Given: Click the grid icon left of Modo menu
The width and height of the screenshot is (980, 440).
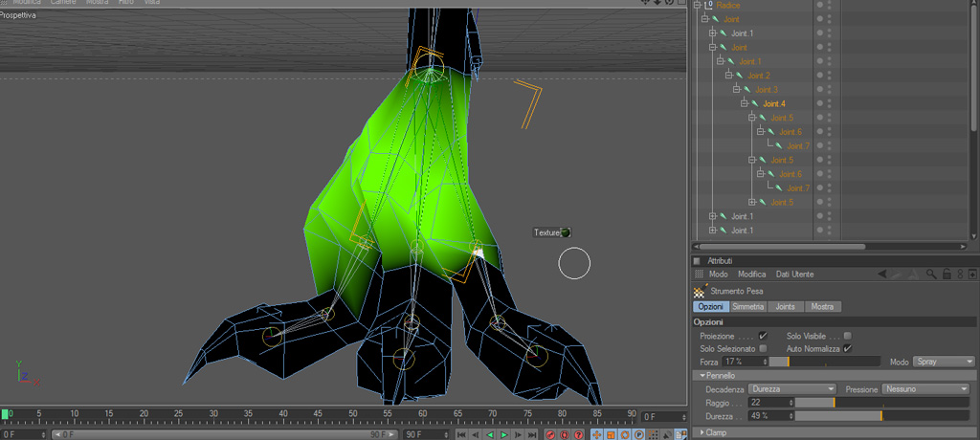Looking at the screenshot, I should (x=699, y=275).
